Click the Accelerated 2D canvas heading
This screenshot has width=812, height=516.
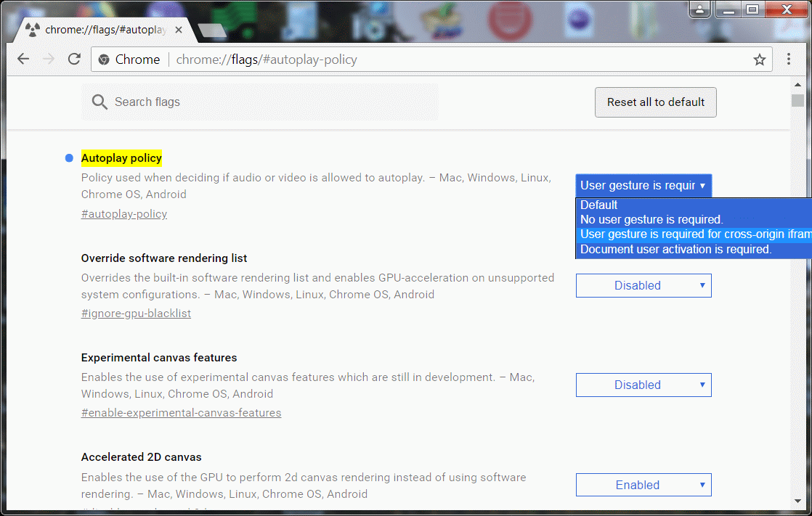tap(142, 457)
